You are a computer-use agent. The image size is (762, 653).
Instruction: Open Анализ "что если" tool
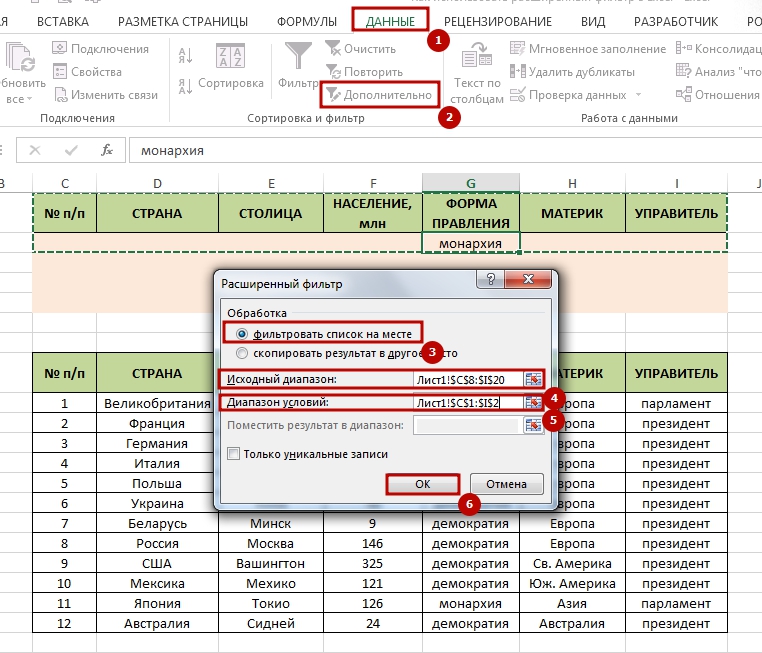[718, 71]
